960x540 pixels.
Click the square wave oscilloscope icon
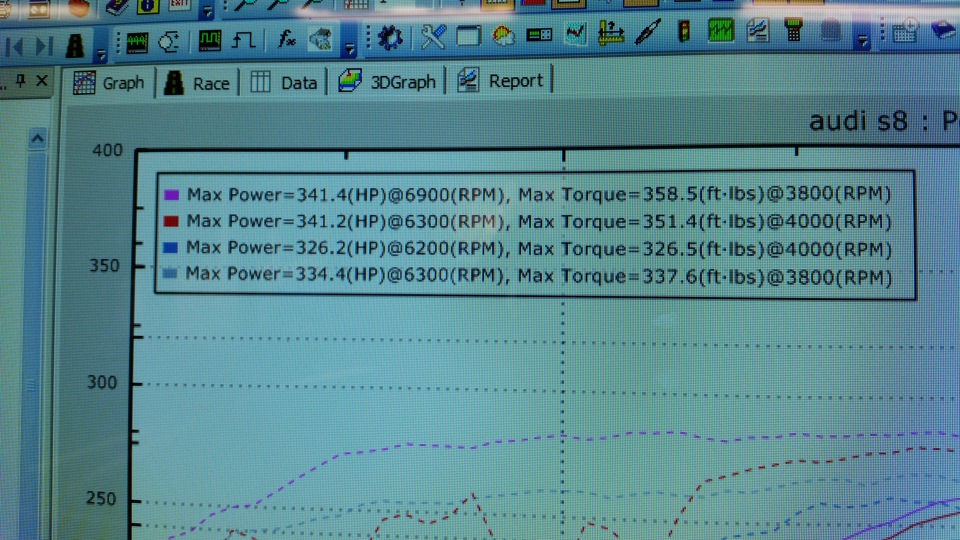click(209, 40)
